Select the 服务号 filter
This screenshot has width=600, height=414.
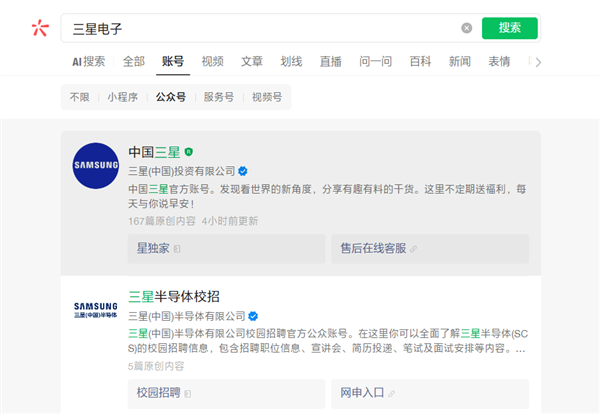219,97
